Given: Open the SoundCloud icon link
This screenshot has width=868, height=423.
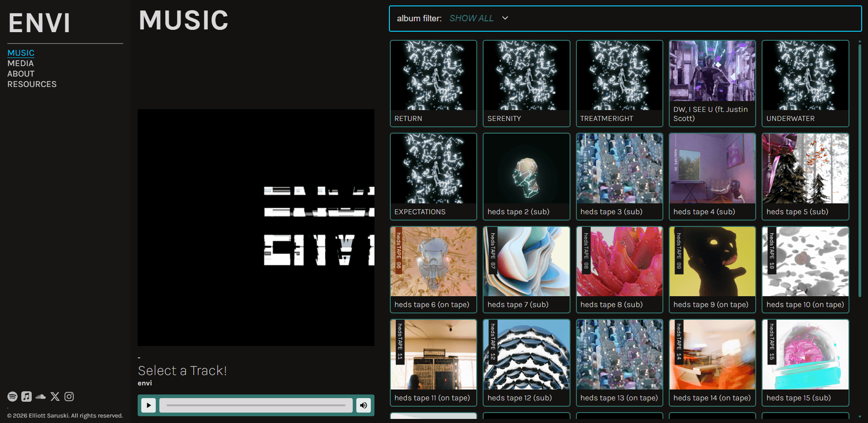Looking at the screenshot, I should pyautogui.click(x=41, y=397).
